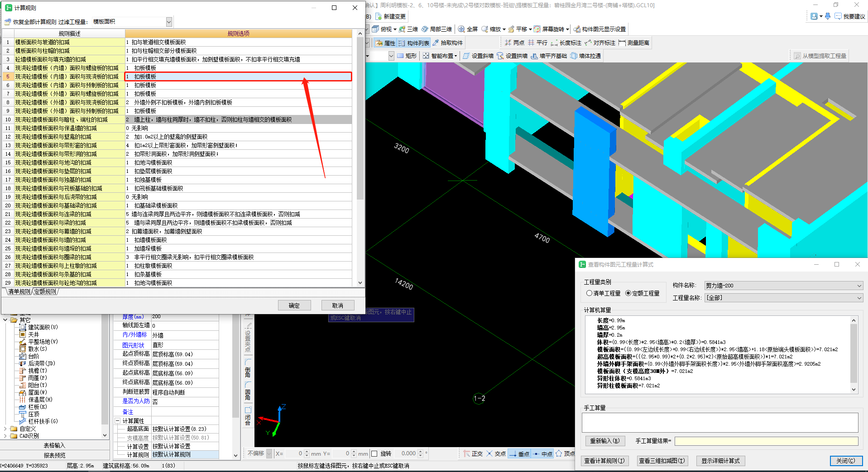Click 取消 in the 计算规则 dialog
The image size is (868, 472).
pyautogui.click(x=338, y=305)
